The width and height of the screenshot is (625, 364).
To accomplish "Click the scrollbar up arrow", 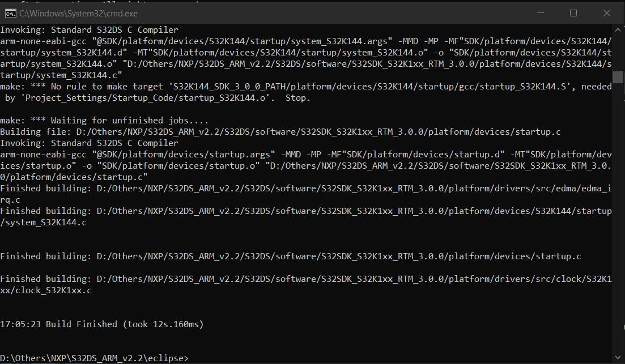I will (619, 29).
